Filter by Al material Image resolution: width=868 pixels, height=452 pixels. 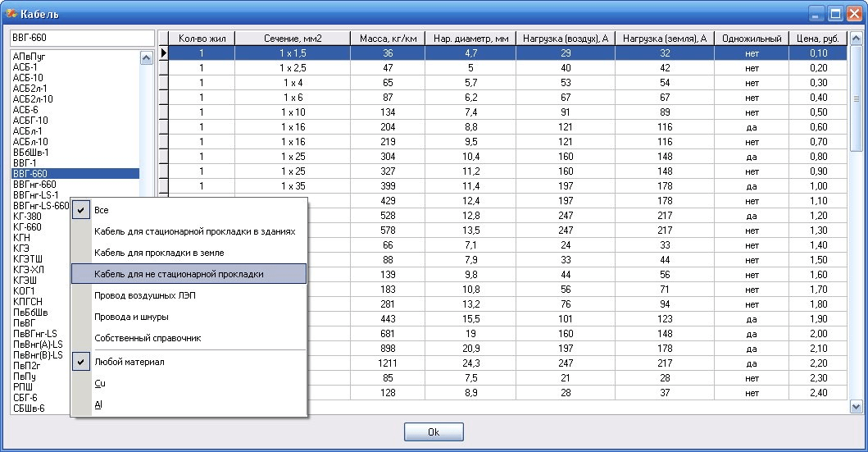pos(189,404)
